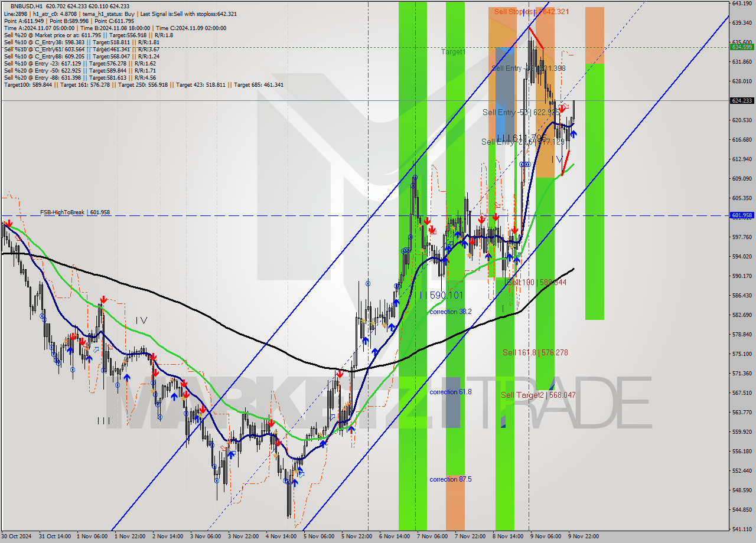The image size is (756, 543).
Task: Select the 611.795 wave label
Action: (x=522, y=138)
